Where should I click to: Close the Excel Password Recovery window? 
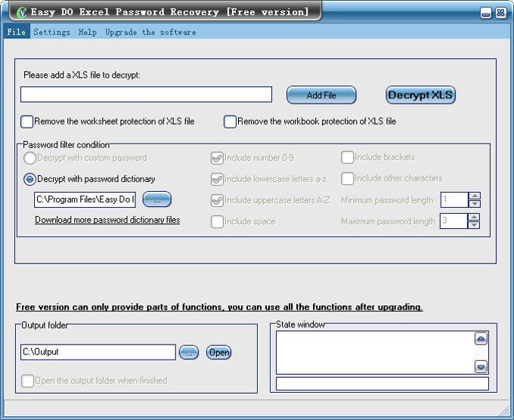coord(501,13)
